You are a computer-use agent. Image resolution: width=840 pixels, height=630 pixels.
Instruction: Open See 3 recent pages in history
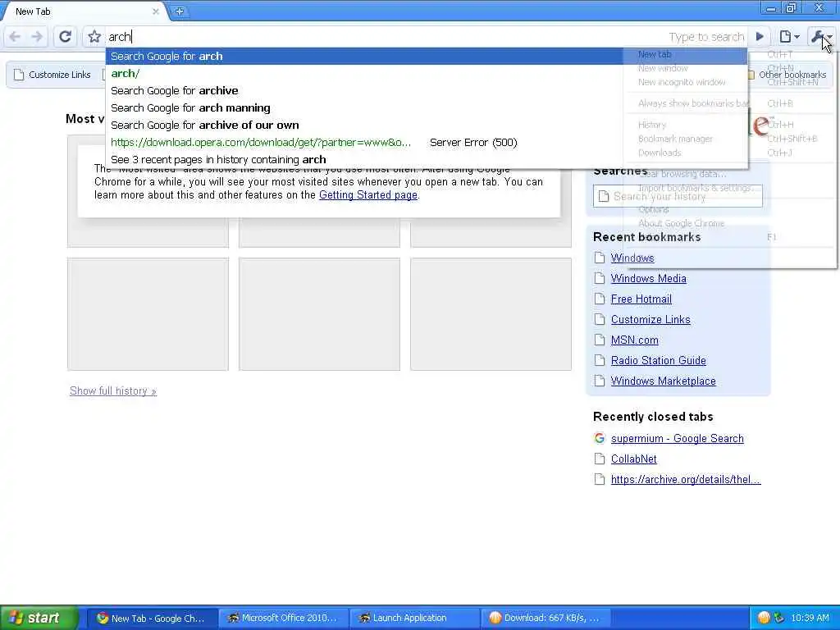pyautogui.click(x=426, y=160)
